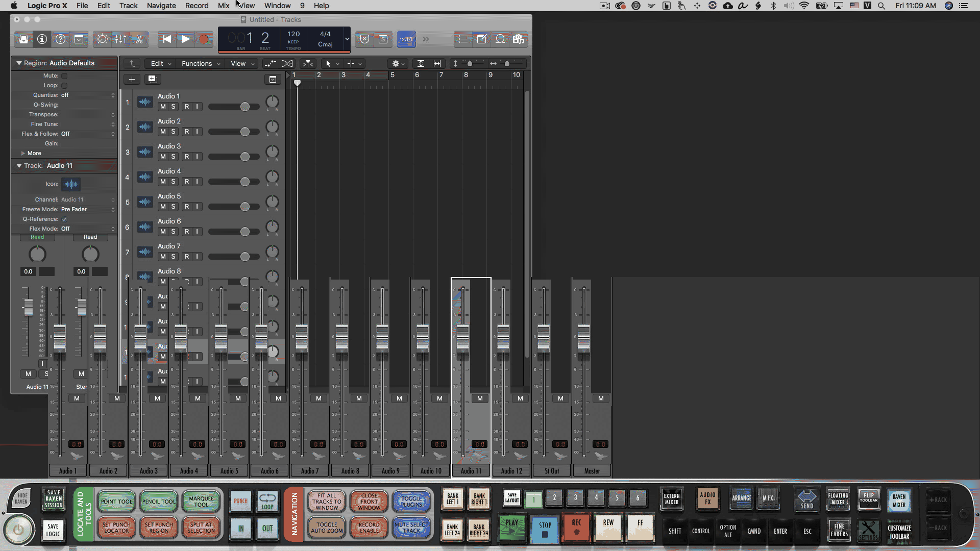Toggle input monitoring on Audio 4 track
The image size is (980, 551).
click(x=197, y=182)
